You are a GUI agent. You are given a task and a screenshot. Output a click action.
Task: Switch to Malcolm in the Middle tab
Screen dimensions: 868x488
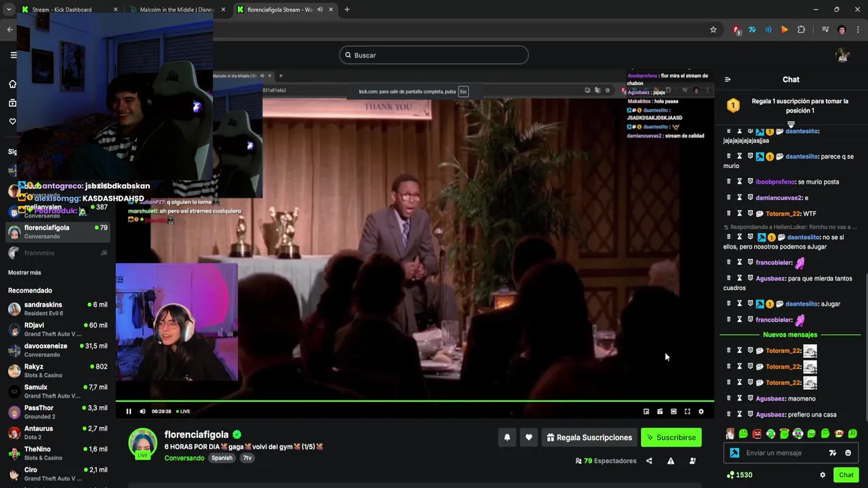click(178, 9)
